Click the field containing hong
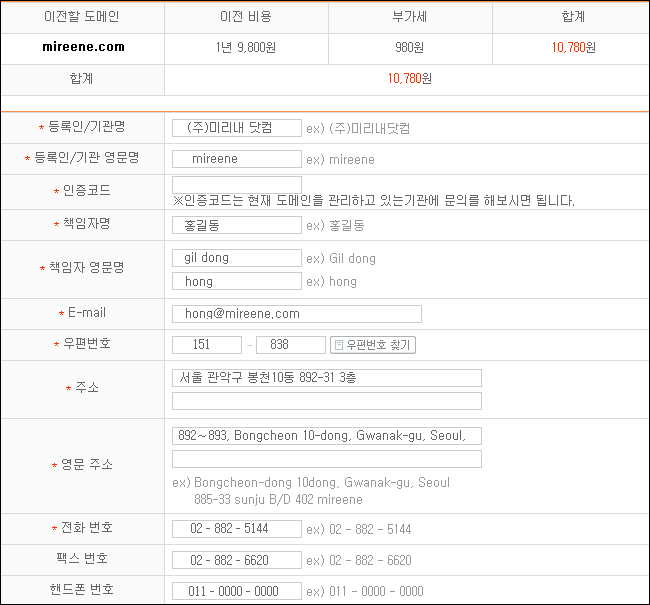The width and height of the screenshot is (650, 605). 237,281
